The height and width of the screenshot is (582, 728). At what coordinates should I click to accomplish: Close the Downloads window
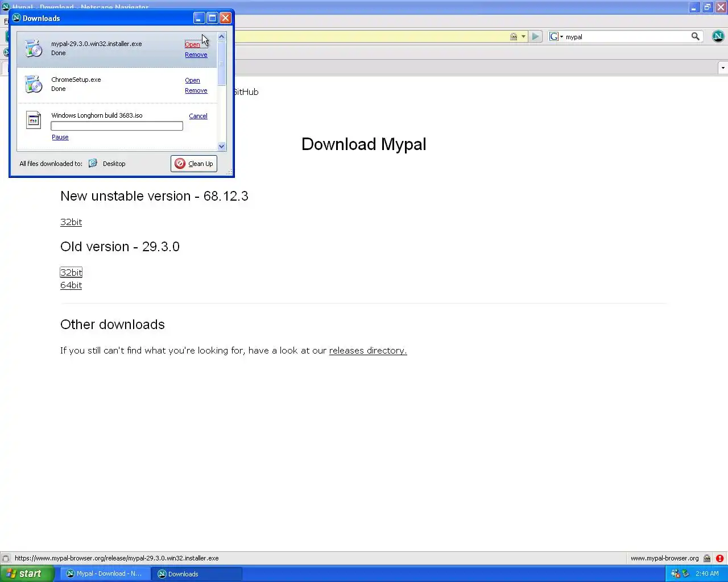(x=225, y=18)
